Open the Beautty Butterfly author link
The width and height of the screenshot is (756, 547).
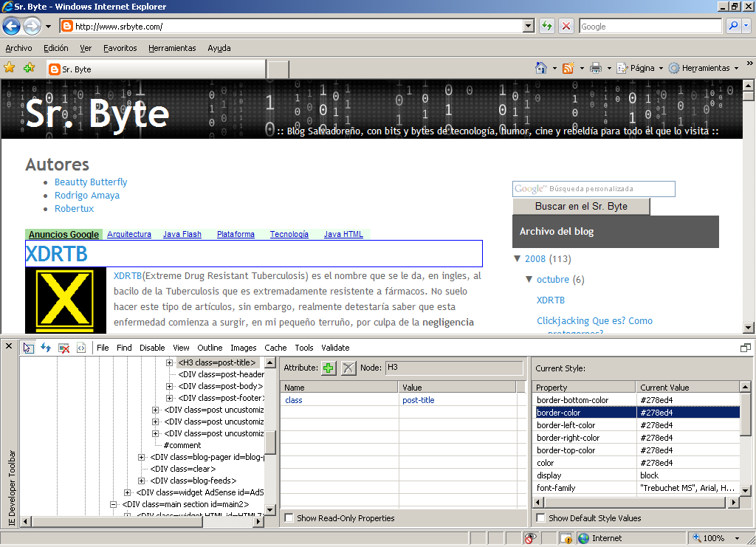[x=91, y=182]
